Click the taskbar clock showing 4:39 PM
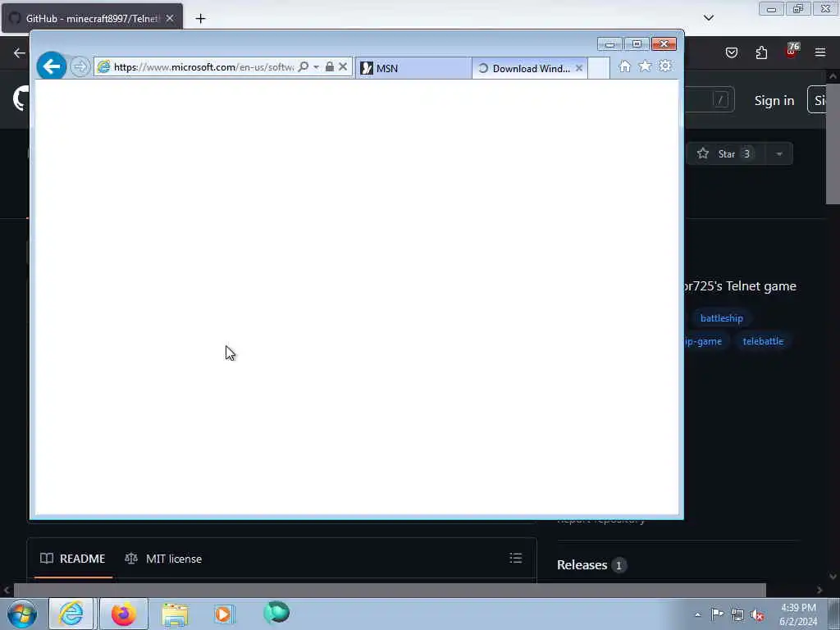Image resolution: width=840 pixels, height=630 pixels. 798,614
